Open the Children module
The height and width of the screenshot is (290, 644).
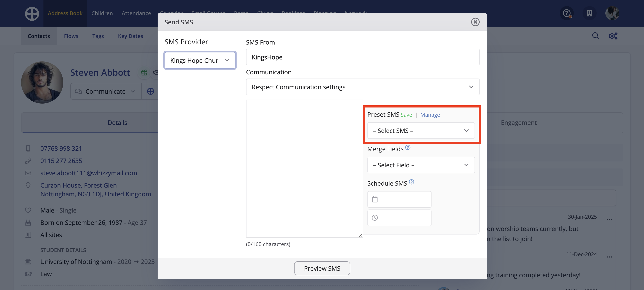tap(102, 13)
